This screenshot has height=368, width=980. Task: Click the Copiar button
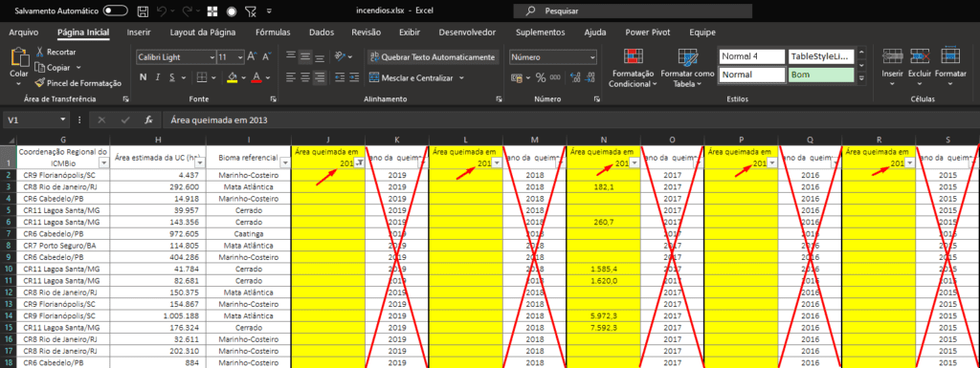tap(53, 67)
